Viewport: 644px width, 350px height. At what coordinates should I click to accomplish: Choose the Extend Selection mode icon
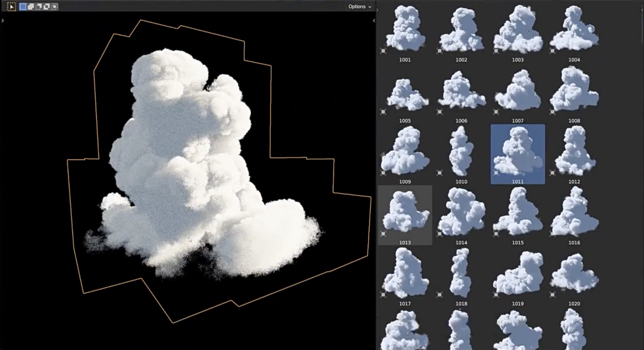31,7
